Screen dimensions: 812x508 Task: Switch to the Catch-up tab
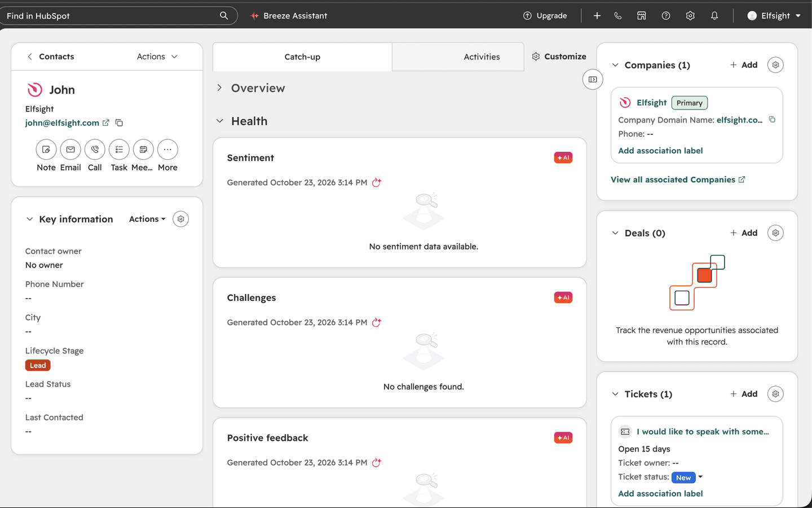pos(302,57)
